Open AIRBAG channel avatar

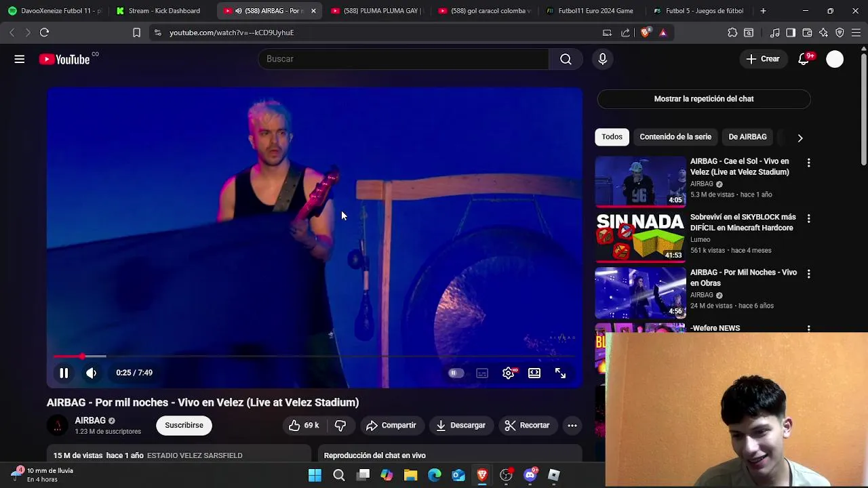[58, 426]
